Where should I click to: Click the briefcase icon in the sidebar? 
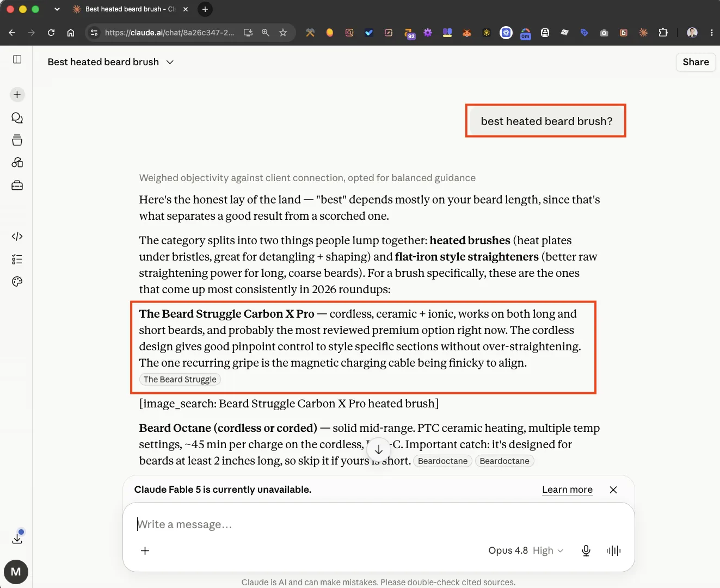pos(17,185)
